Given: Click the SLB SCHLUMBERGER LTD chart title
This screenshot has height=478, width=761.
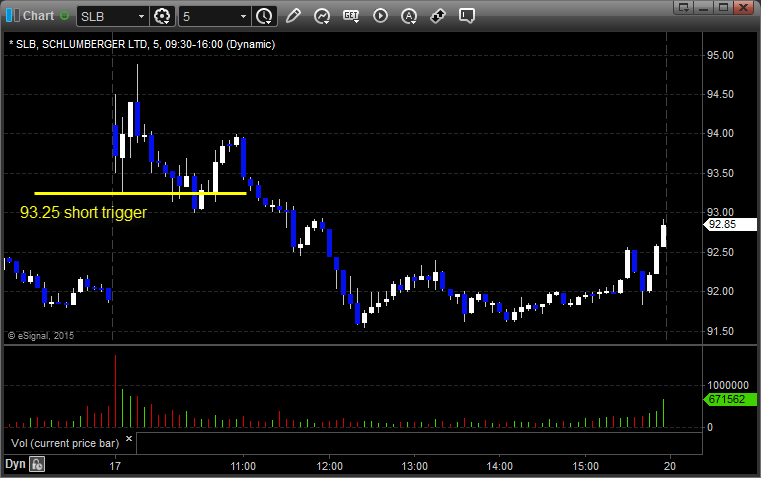Looking at the screenshot, I should 142,44.
